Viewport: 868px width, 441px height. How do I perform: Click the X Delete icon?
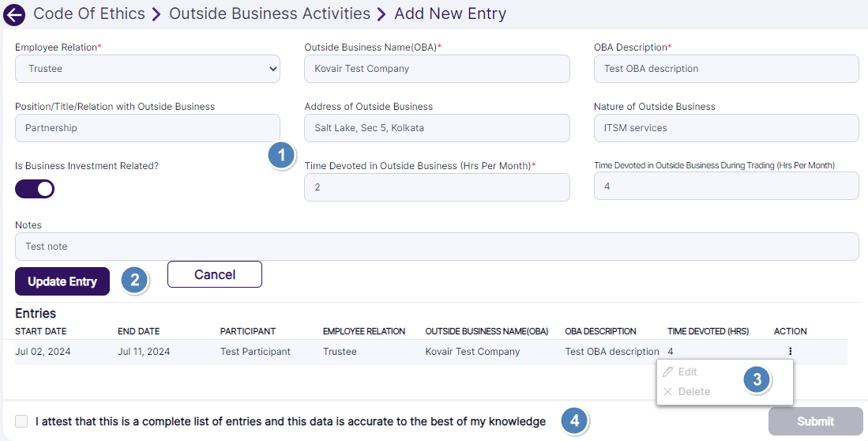668,392
